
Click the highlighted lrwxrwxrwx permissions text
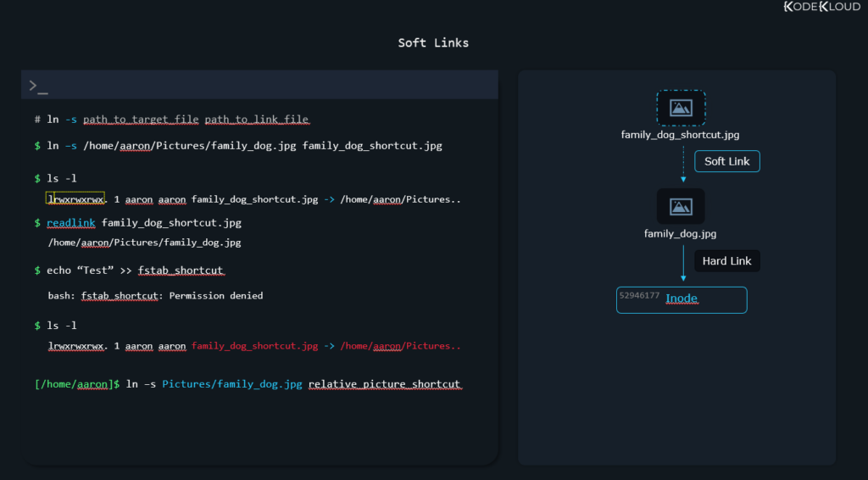75,198
